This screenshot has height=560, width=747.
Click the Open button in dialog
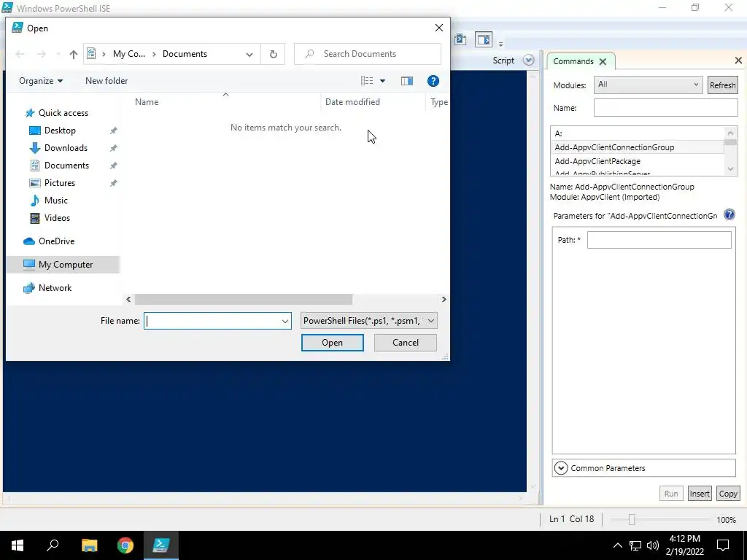coord(332,343)
